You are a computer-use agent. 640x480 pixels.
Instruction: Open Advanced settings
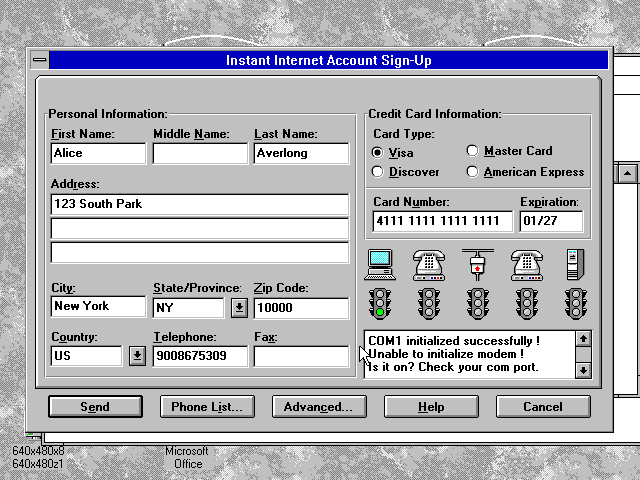click(x=319, y=407)
